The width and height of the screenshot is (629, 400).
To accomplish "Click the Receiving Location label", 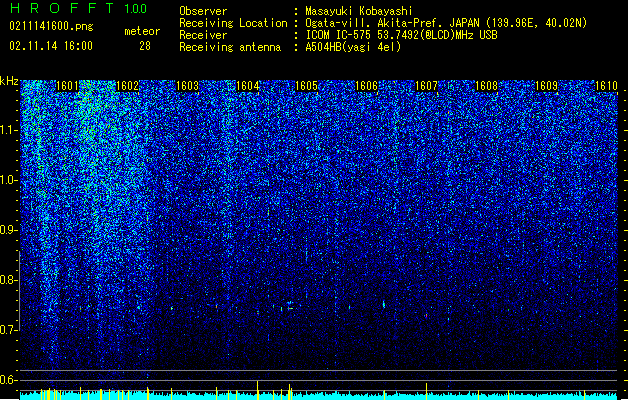I will pos(233,23).
